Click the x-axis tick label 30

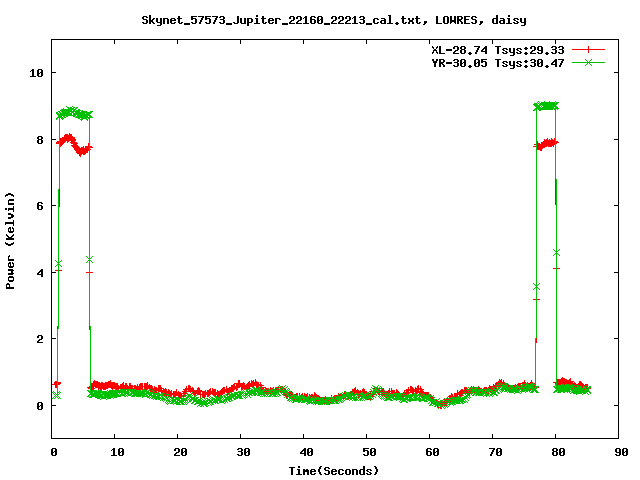coord(243,452)
